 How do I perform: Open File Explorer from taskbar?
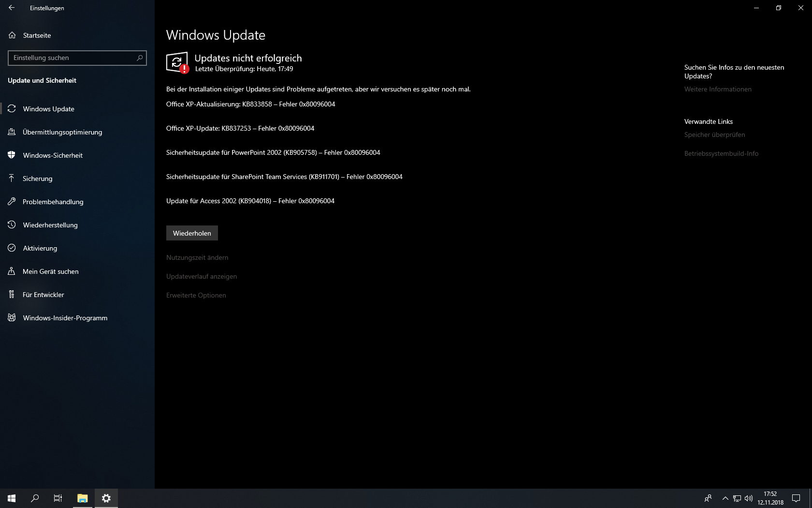pyautogui.click(x=83, y=498)
